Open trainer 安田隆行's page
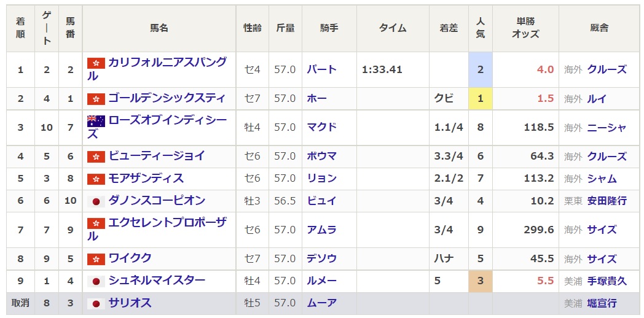Screen dimensions: 644x318 (607, 201)
